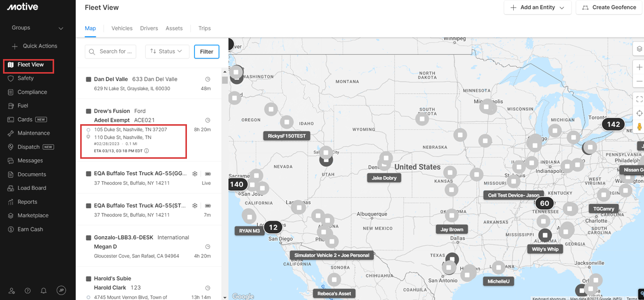Open Dispatch in sidebar

(x=31, y=147)
